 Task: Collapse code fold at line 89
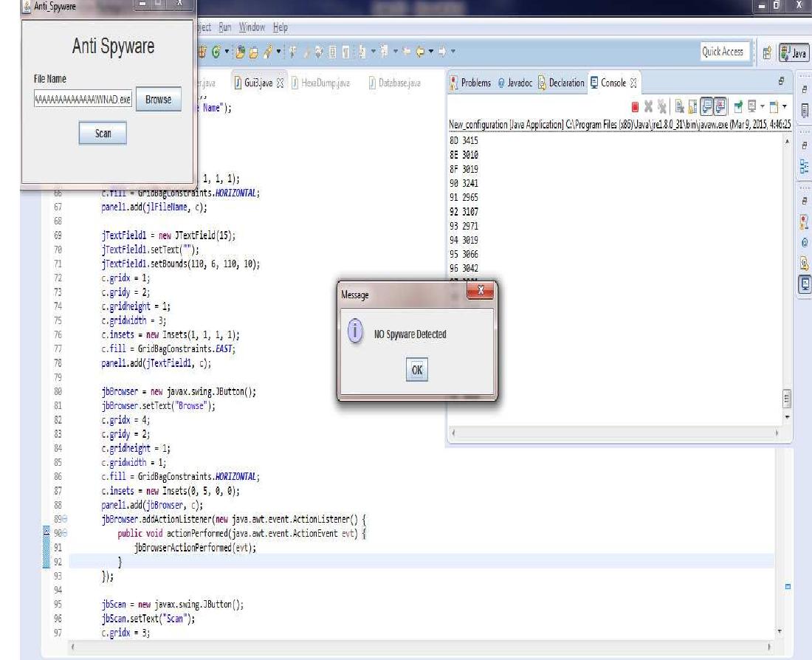tap(65, 518)
